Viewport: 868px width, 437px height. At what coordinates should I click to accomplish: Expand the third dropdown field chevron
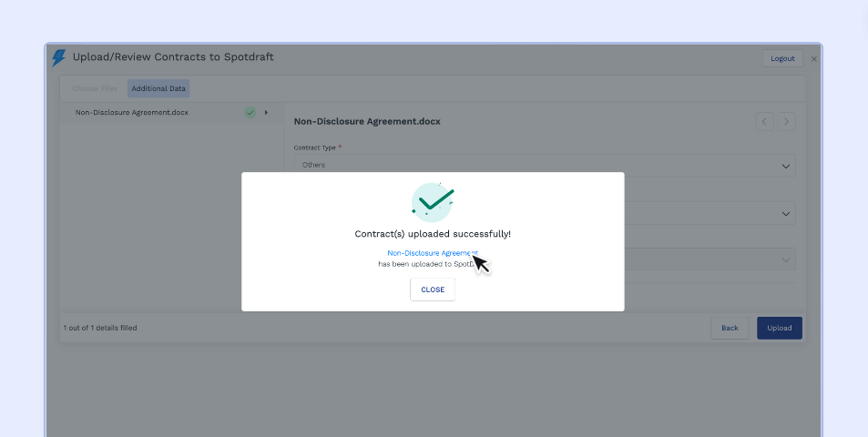[x=785, y=260]
